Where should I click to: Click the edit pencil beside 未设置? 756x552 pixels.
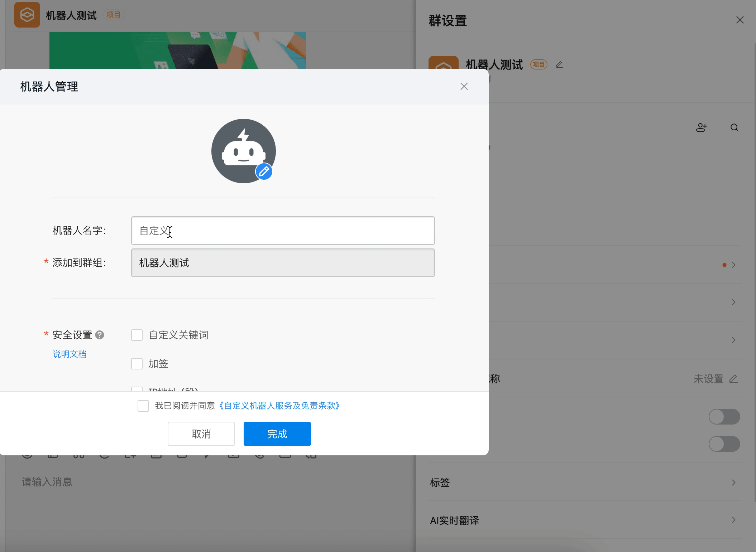tap(734, 379)
